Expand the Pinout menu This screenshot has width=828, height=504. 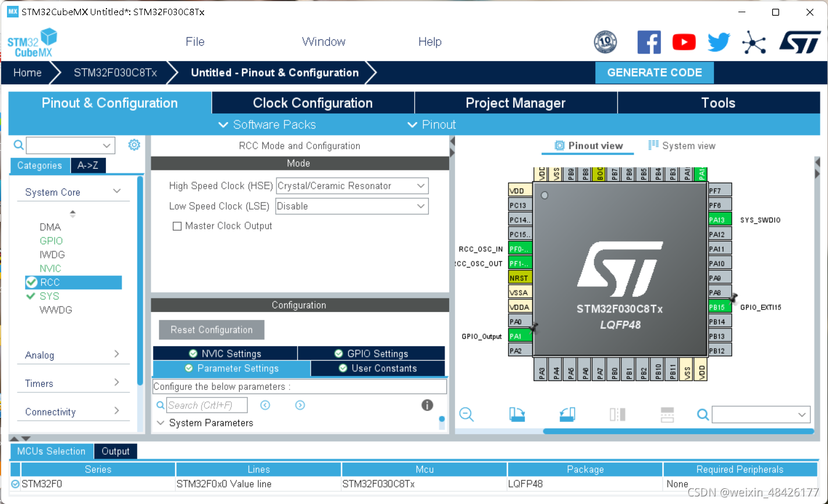(x=432, y=125)
